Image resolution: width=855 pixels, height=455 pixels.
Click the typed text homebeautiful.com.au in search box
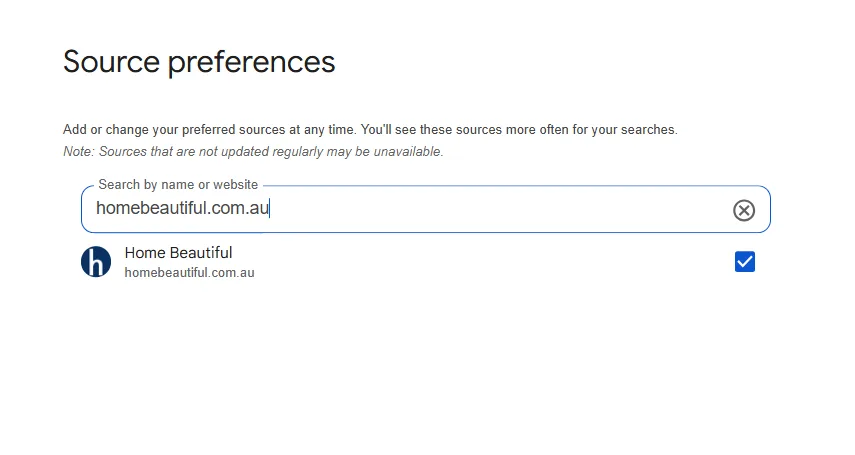(x=182, y=209)
